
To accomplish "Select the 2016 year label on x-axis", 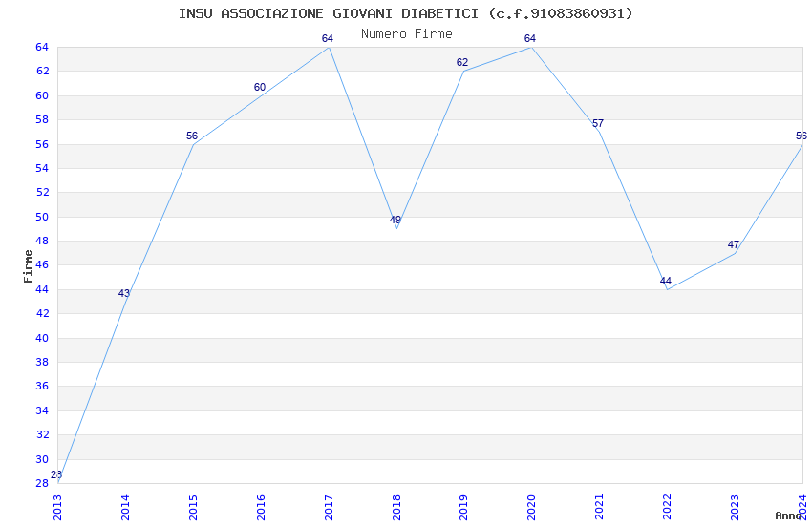I will coord(261,508).
